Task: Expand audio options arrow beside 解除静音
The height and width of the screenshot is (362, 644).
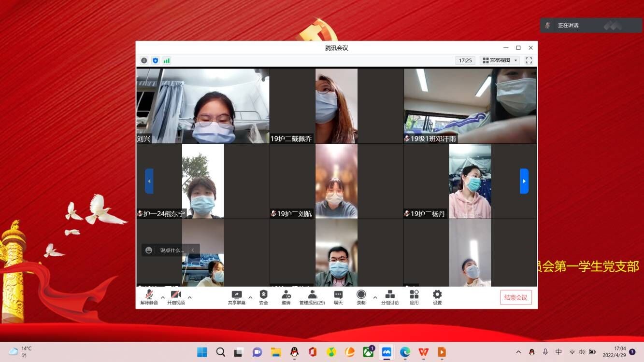Action: coord(163,297)
